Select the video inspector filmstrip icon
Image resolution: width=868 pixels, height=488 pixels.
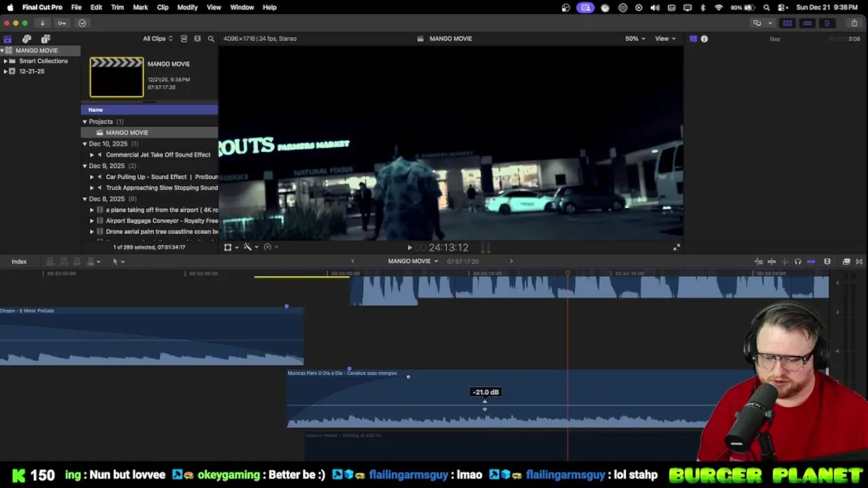[693, 39]
